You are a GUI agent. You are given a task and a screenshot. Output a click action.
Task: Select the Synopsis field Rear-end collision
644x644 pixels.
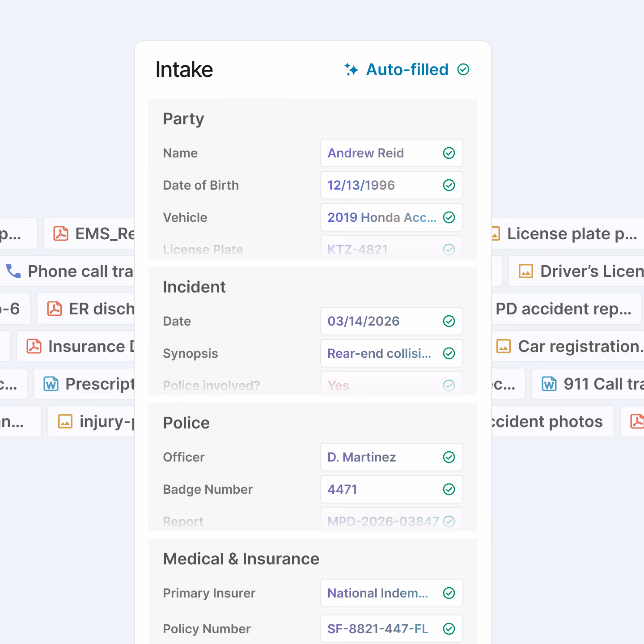tap(392, 353)
